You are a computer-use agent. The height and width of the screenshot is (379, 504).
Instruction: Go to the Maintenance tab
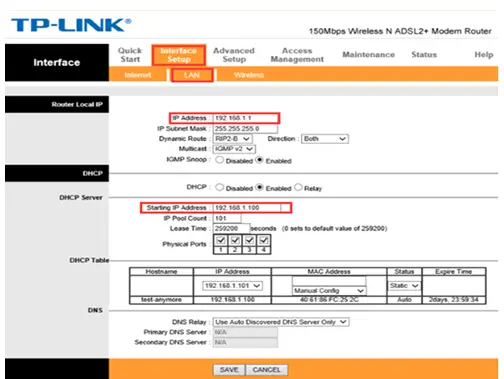(369, 55)
